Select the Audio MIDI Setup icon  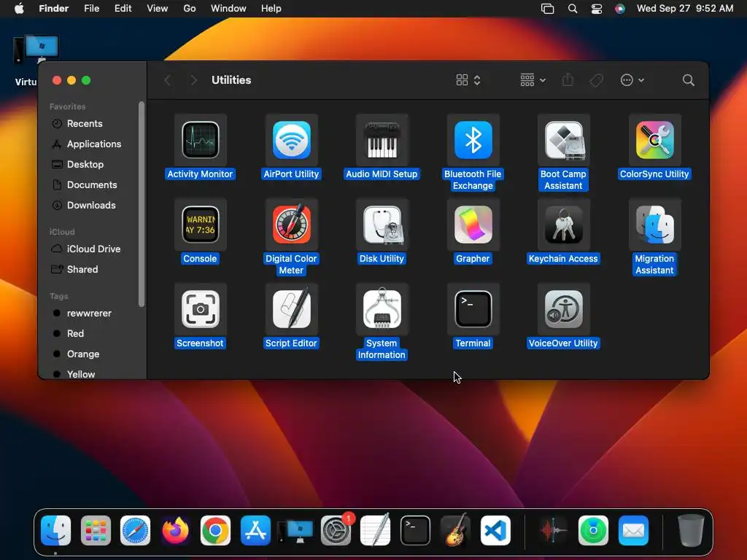tap(382, 140)
